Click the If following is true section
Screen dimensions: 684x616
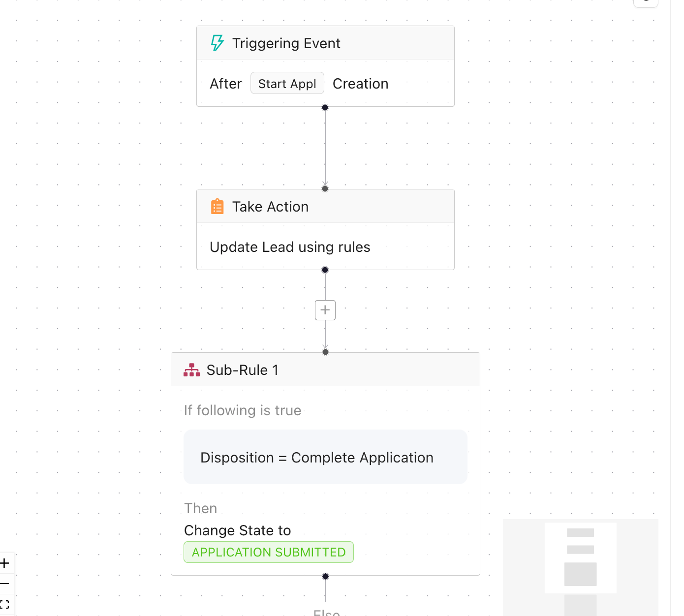tap(243, 410)
